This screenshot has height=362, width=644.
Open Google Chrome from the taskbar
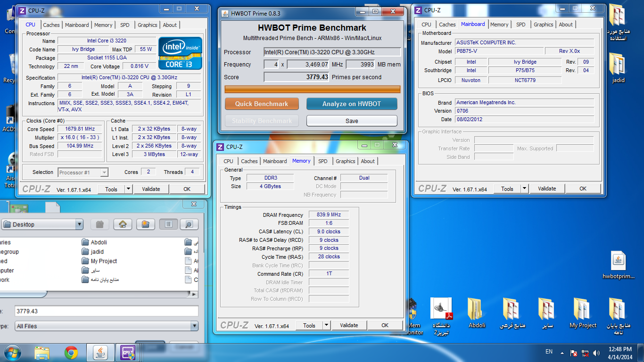point(71,353)
